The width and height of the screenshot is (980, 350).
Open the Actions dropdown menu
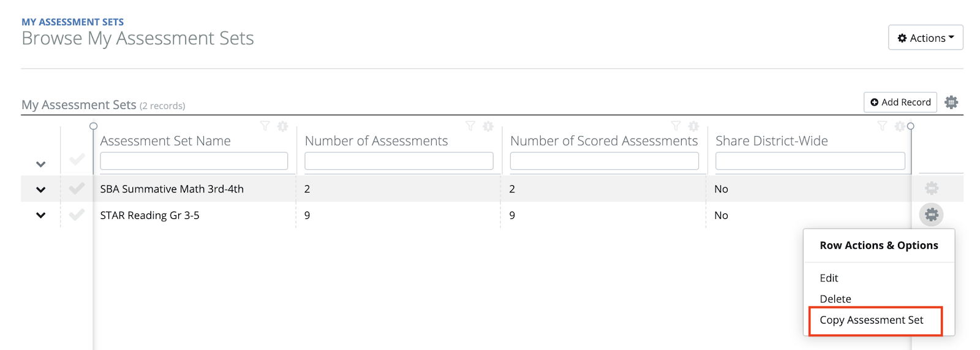(x=925, y=38)
